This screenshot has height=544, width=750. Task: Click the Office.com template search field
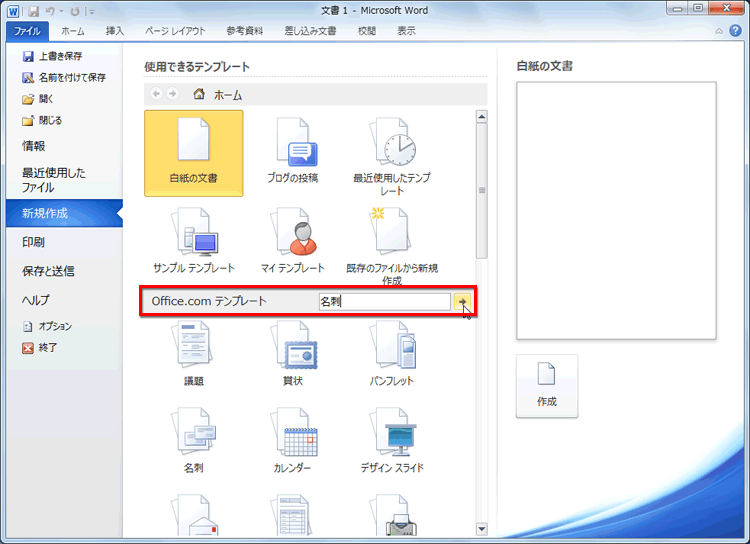click(x=385, y=301)
